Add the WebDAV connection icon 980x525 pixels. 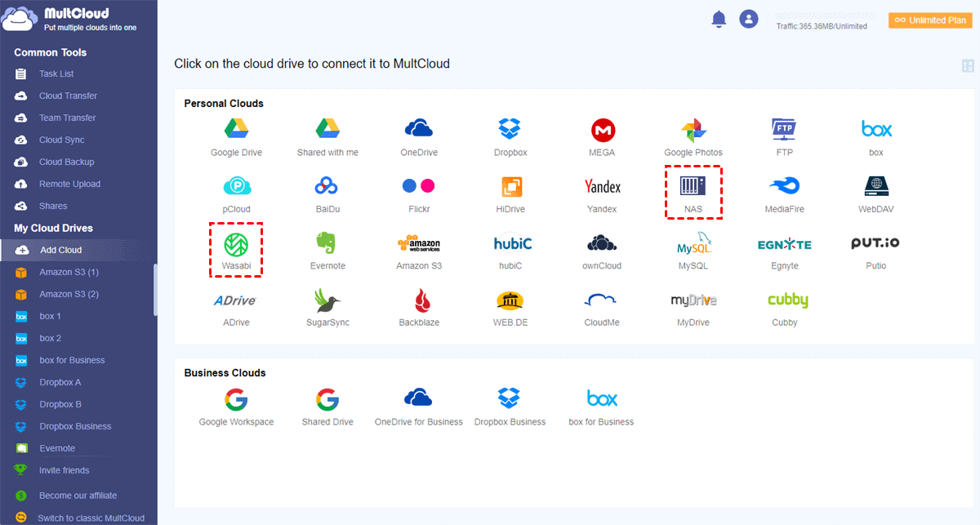click(x=876, y=186)
